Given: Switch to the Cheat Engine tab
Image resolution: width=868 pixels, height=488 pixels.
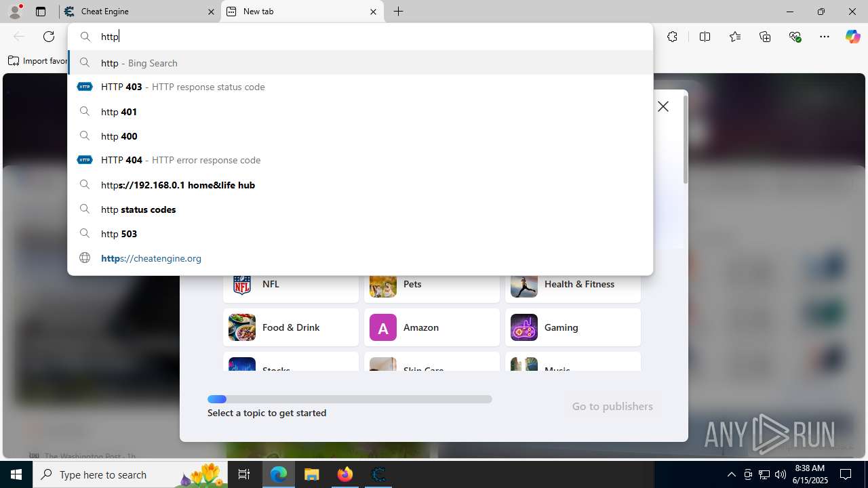Looking at the screenshot, I should 138,12.
